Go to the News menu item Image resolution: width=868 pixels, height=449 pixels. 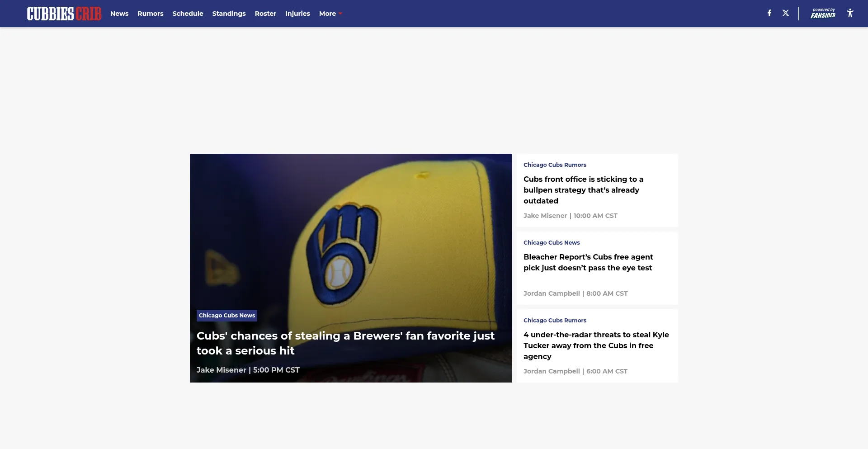point(119,14)
